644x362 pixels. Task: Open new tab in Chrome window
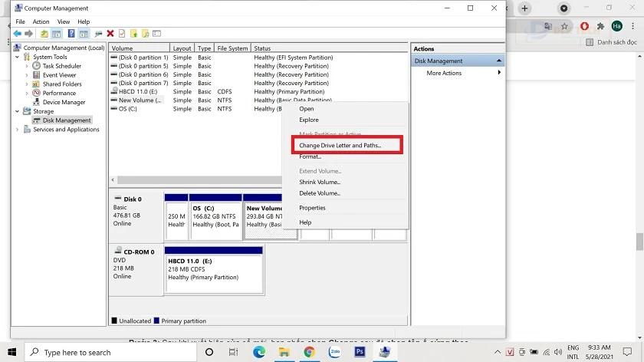524,8
